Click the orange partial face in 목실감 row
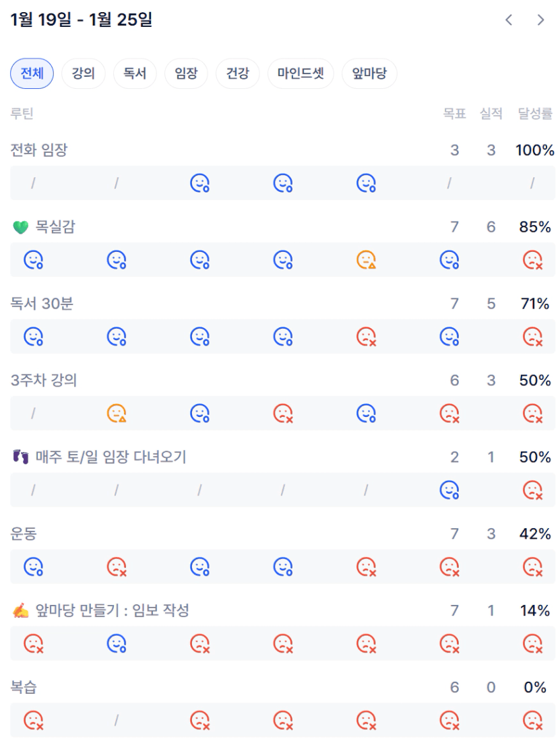 point(366,259)
